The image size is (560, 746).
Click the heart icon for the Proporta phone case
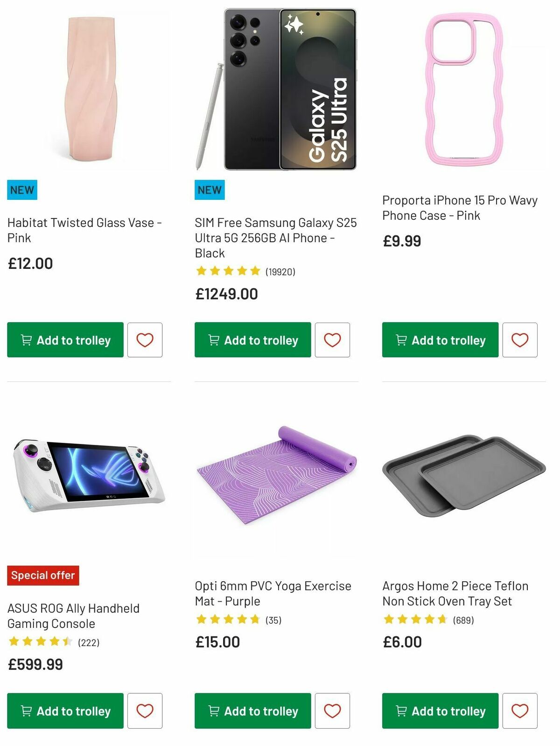519,340
